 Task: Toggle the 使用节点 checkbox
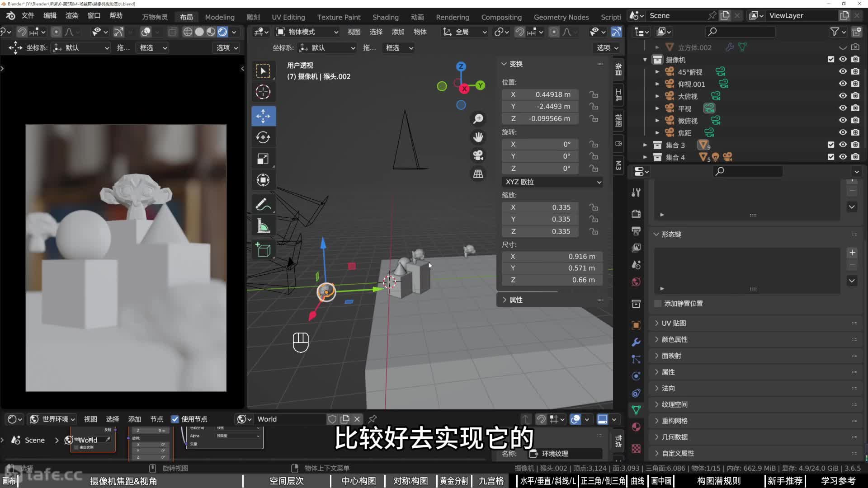[x=175, y=419]
